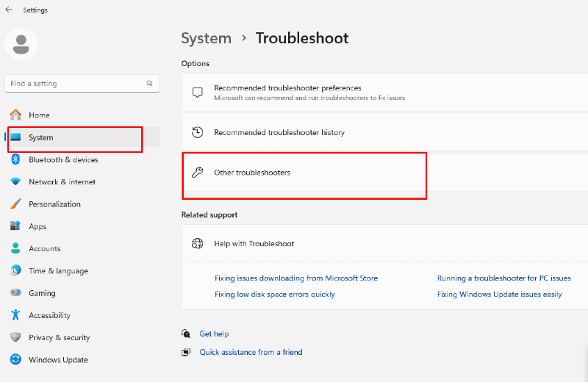588x382 pixels.
Task: Click the Windows Update sync icon
Action: [x=15, y=359]
